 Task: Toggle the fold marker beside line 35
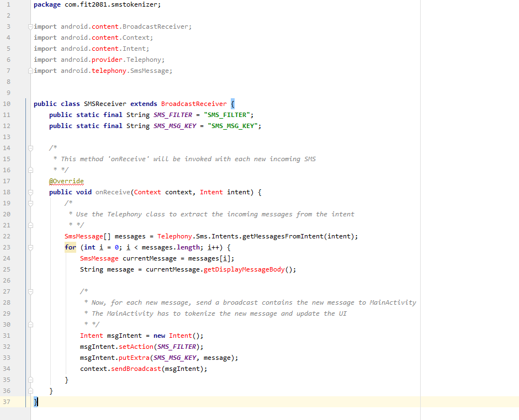(29, 379)
